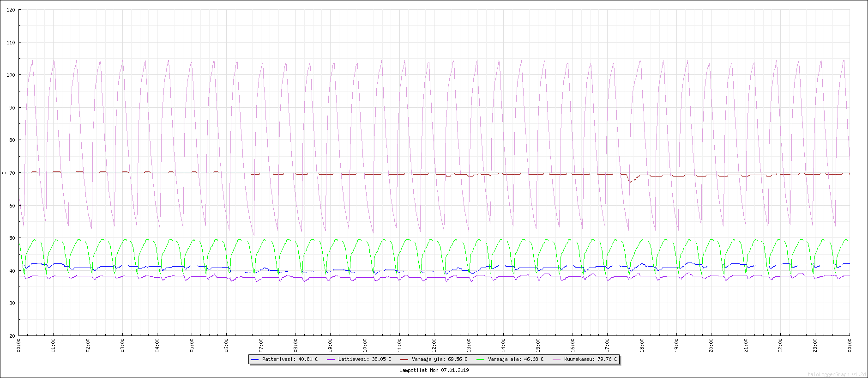Select the Varaaja ala: 46.68 C legend label
The image size is (868, 378).
[516, 359]
